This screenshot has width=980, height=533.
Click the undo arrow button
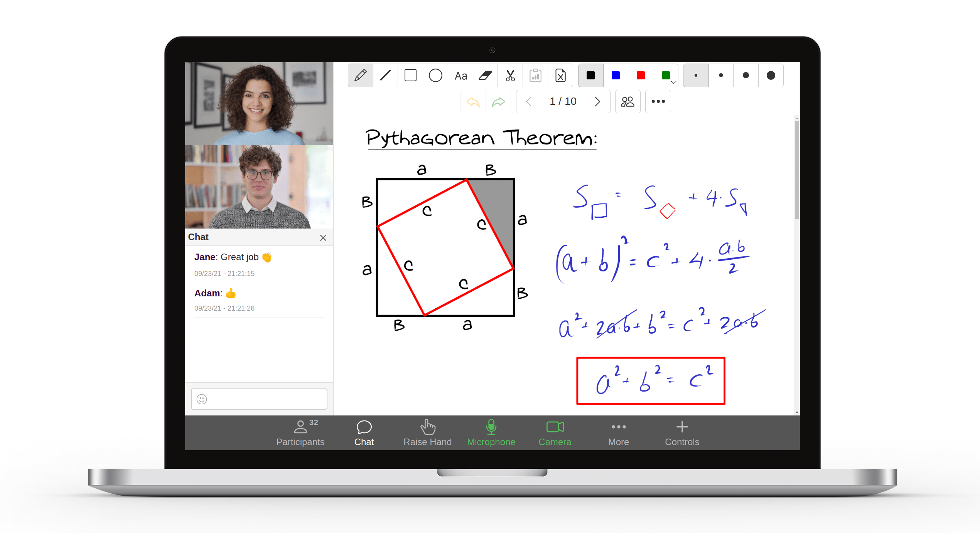473,103
